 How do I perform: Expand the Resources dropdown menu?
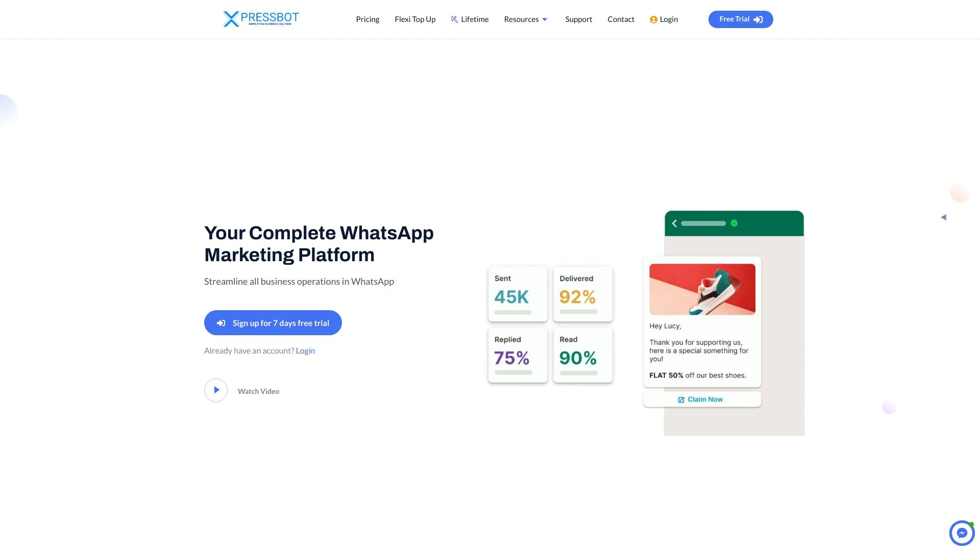(x=526, y=19)
